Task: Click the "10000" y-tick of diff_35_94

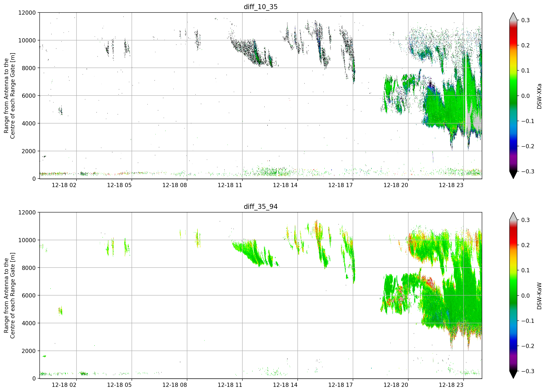Action: pos(27,240)
